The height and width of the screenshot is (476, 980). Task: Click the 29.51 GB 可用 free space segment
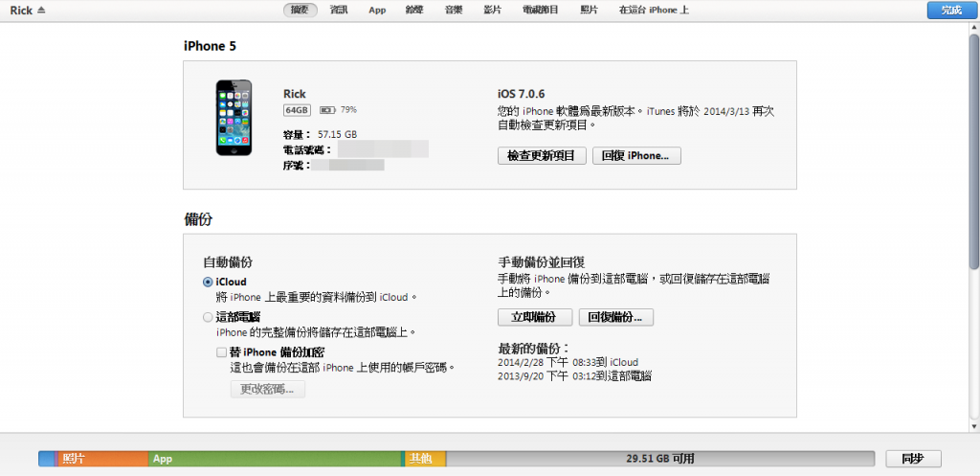(x=660, y=459)
